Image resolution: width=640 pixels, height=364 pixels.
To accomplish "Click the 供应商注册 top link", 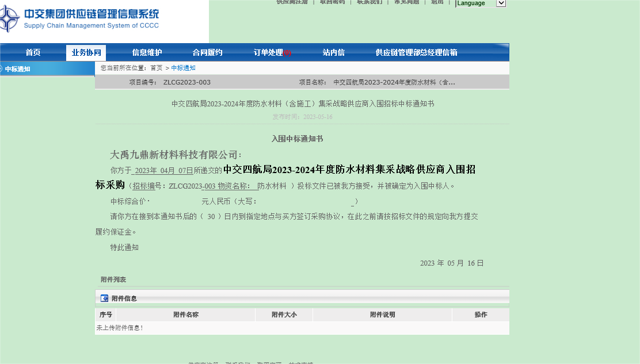I will [292, 2].
